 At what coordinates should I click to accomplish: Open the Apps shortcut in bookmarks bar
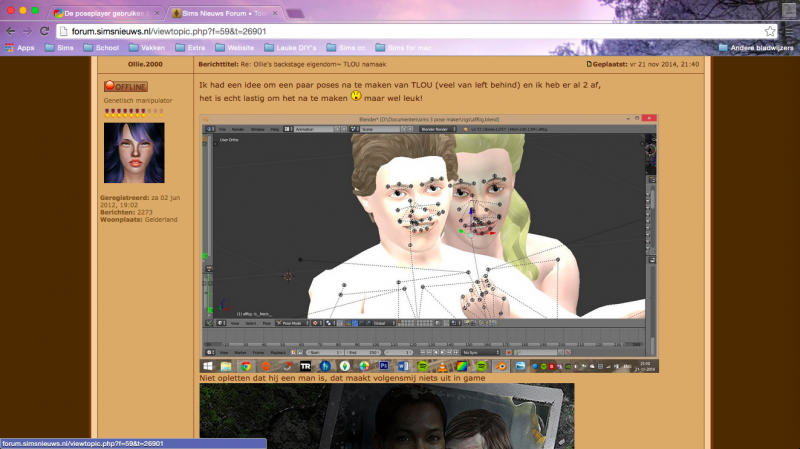click(x=19, y=47)
